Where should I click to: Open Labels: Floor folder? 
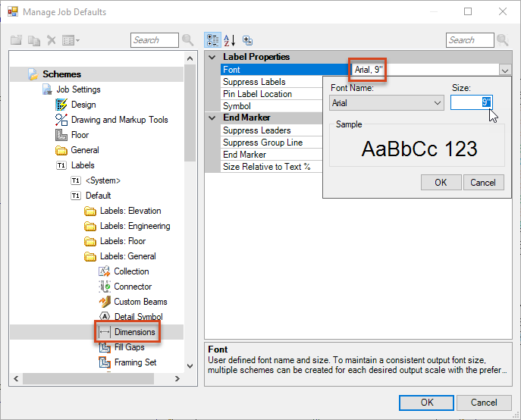[x=123, y=241]
